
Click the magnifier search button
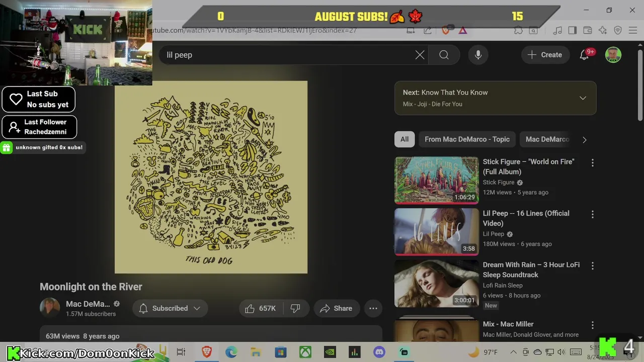click(444, 55)
